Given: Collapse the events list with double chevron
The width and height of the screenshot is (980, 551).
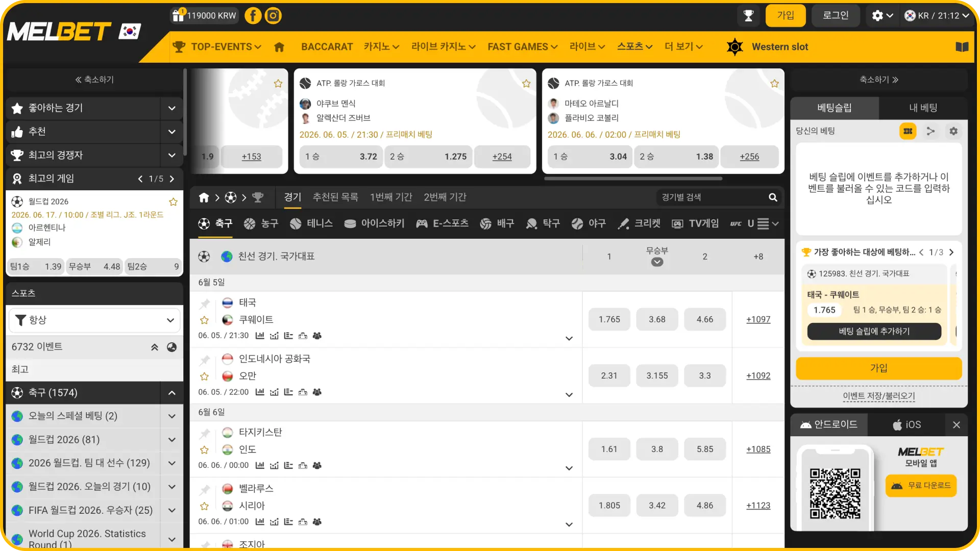Looking at the screenshot, I should pyautogui.click(x=155, y=347).
